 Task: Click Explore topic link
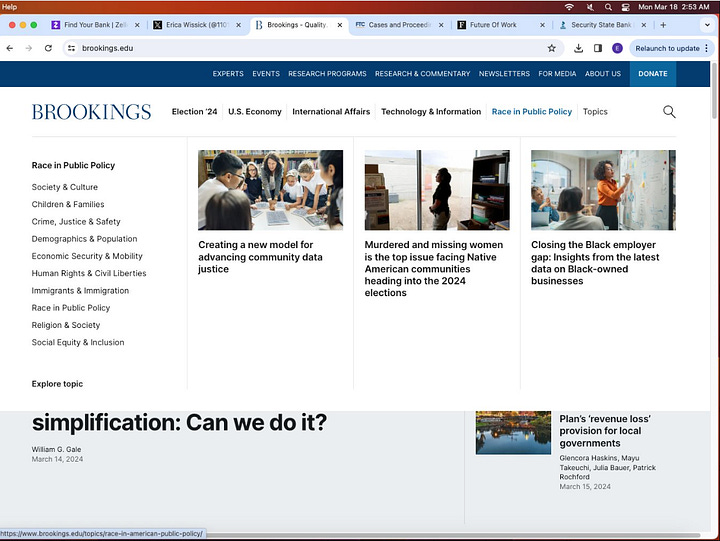click(x=57, y=384)
